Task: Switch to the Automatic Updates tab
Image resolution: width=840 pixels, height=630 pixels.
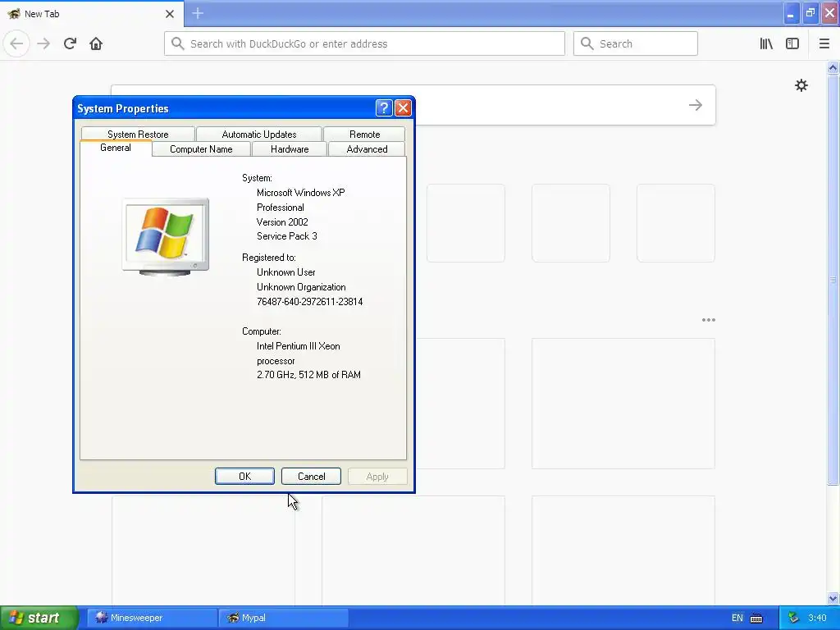Action: pyautogui.click(x=258, y=134)
